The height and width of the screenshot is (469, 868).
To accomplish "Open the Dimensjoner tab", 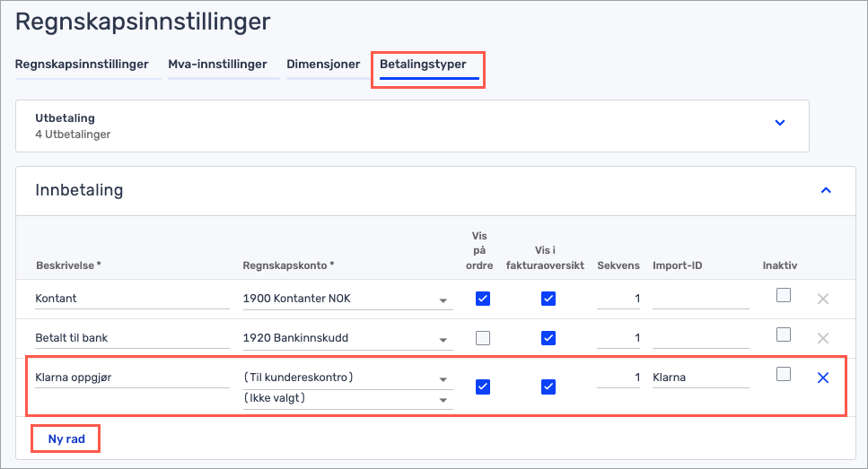I will [323, 65].
